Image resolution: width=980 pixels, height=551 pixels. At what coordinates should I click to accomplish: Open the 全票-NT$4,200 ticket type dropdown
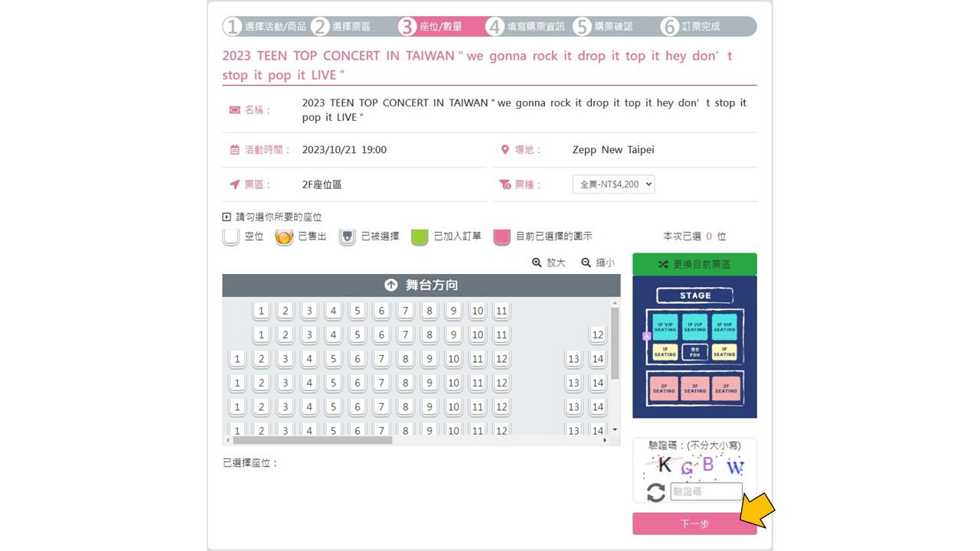[x=613, y=184]
